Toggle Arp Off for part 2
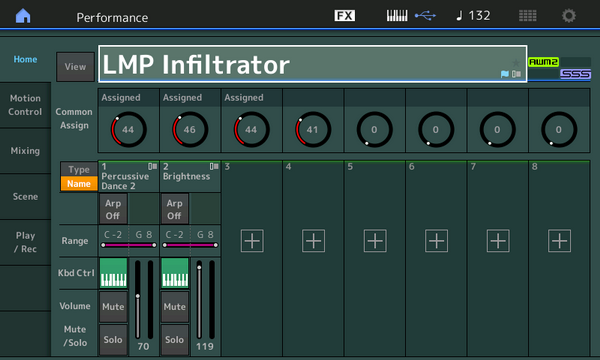This screenshot has height=360, width=600. click(174, 209)
